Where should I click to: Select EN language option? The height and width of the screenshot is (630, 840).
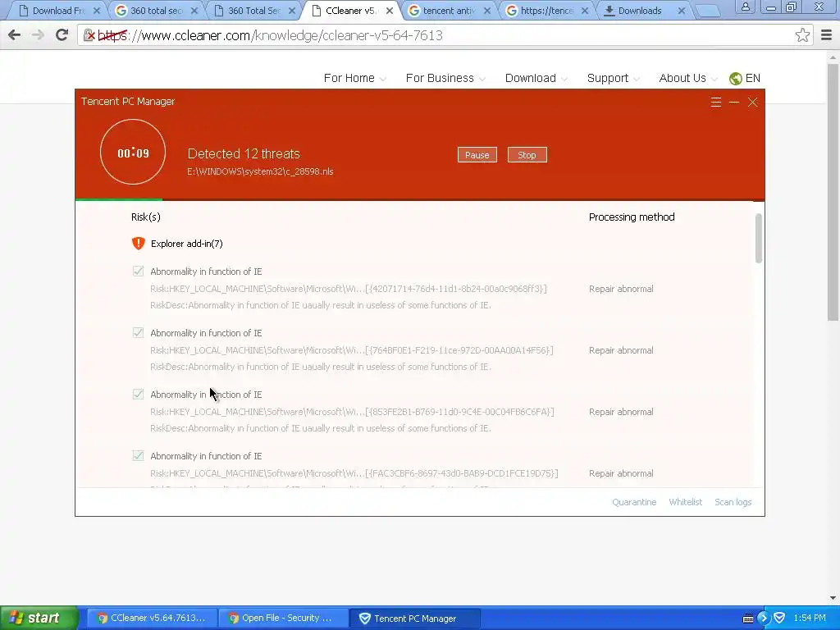point(753,78)
